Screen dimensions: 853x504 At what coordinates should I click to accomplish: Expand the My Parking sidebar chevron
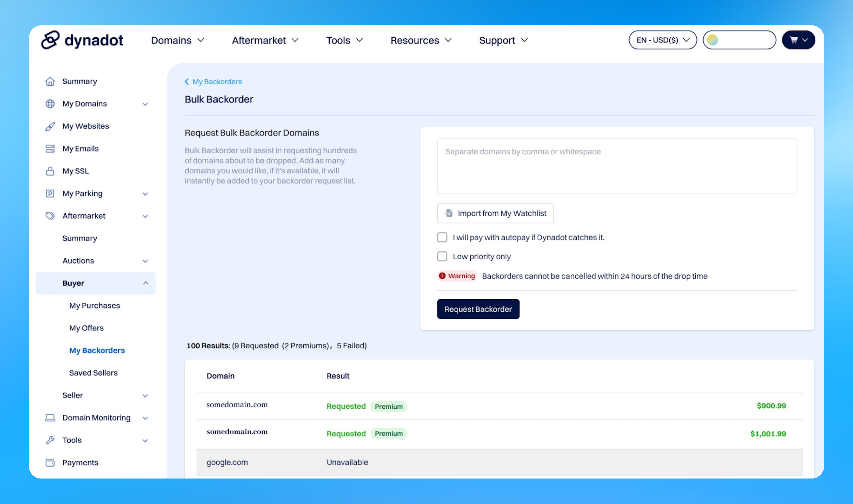click(145, 194)
